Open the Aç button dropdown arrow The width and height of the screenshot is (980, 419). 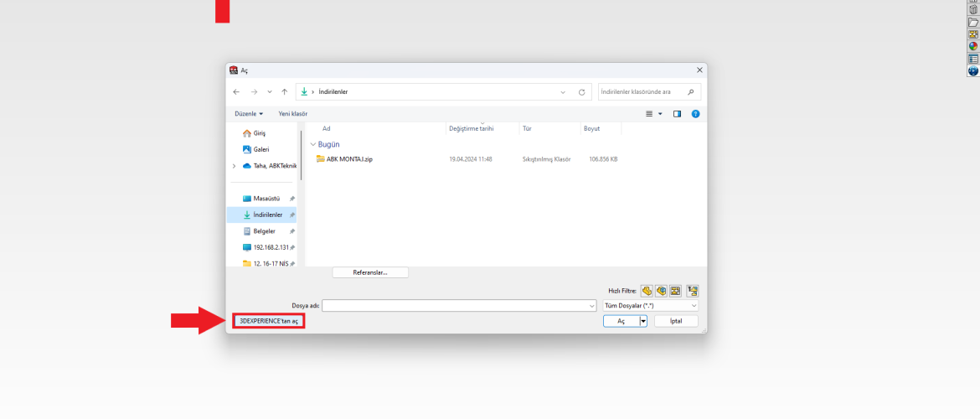(643, 321)
